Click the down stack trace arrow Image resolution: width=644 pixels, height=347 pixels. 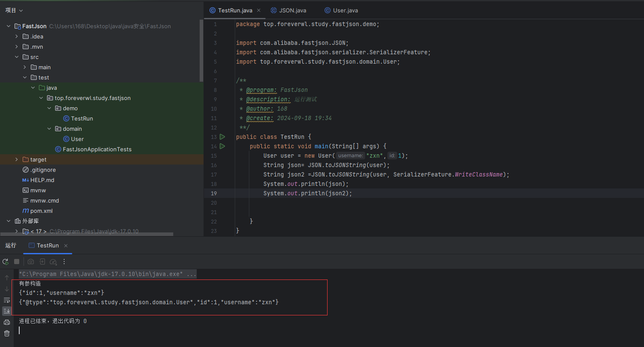point(7,289)
